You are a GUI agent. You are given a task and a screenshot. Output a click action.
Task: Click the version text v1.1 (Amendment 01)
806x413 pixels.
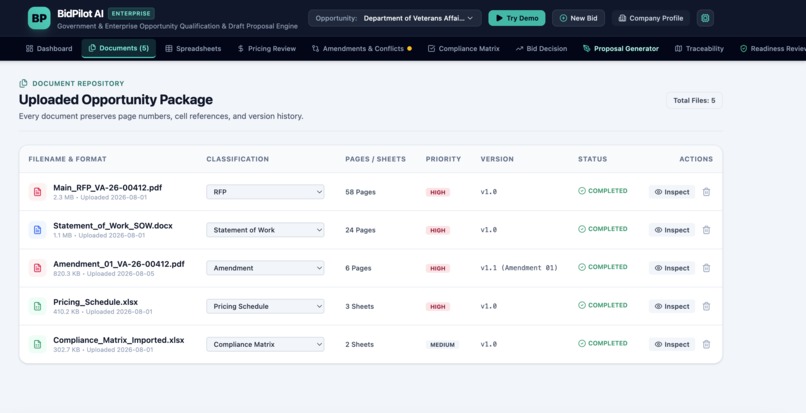519,268
